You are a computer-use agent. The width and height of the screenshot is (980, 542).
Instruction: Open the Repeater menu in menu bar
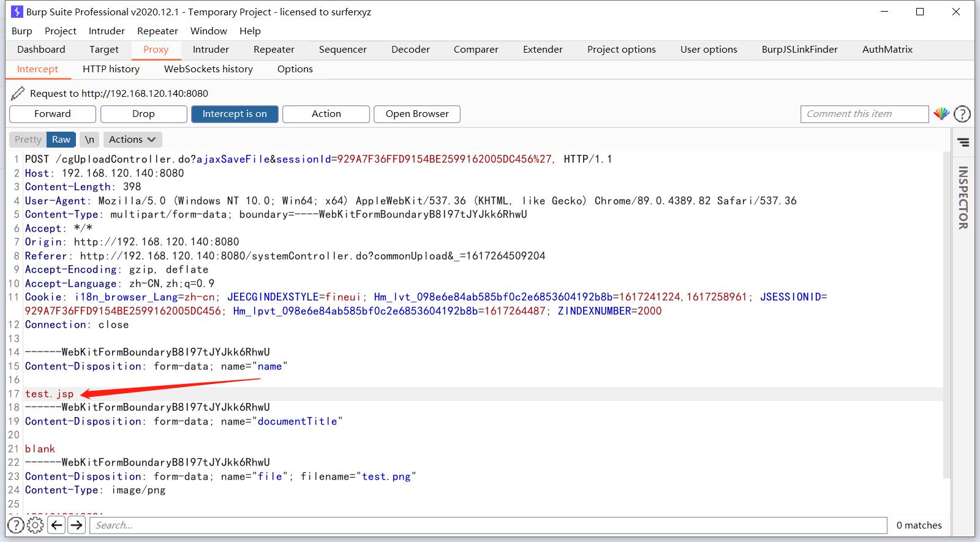[157, 31]
